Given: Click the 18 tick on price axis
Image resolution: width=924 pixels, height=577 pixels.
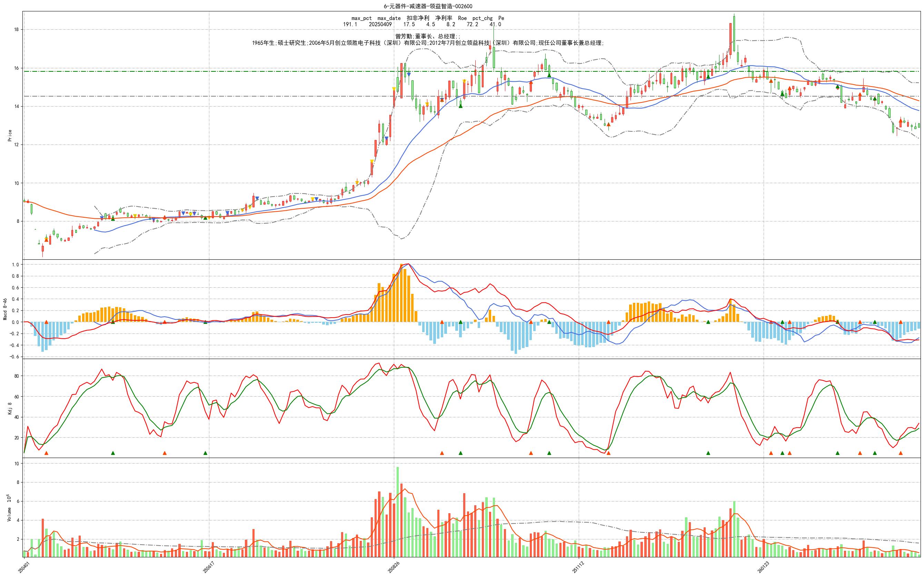Looking at the screenshot, I should (17, 30).
